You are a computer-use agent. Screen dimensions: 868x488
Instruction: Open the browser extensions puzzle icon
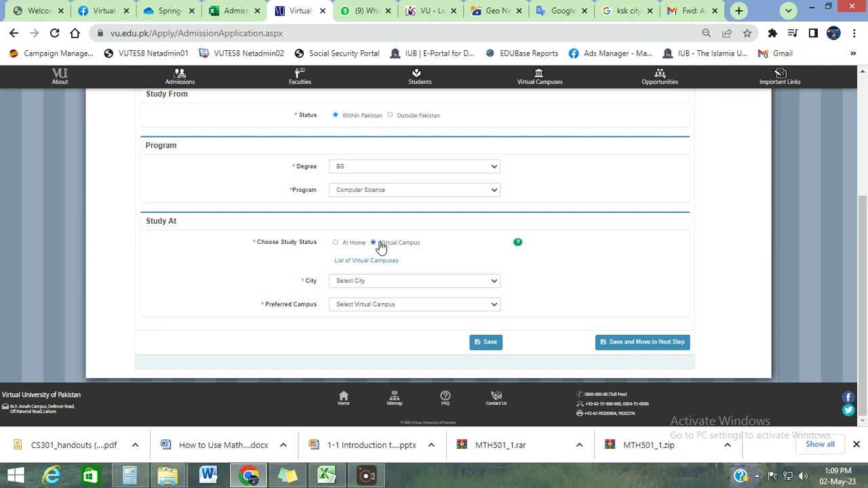point(772,33)
